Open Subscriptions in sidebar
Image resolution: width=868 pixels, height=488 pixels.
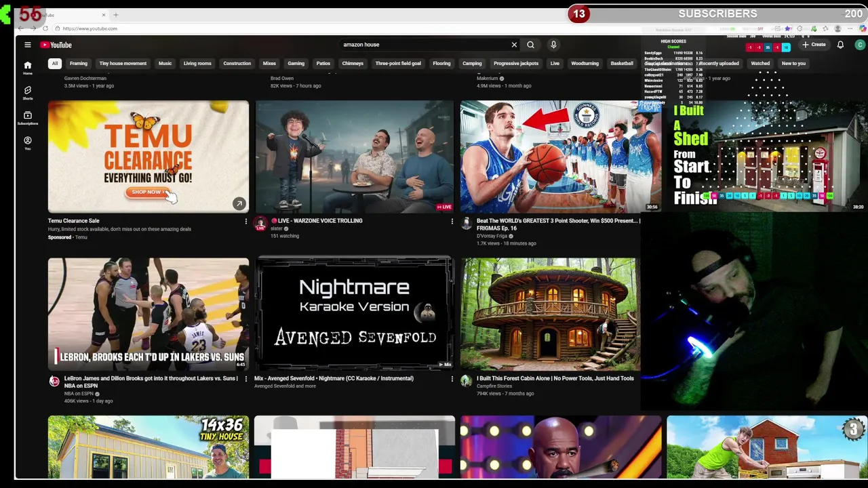pyautogui.click(x=28, y=118)
